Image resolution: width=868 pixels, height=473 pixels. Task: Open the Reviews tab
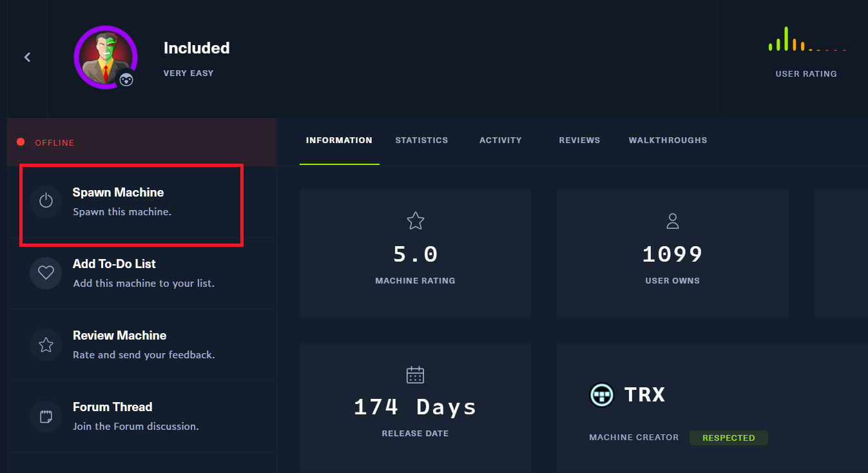point(579,140)
